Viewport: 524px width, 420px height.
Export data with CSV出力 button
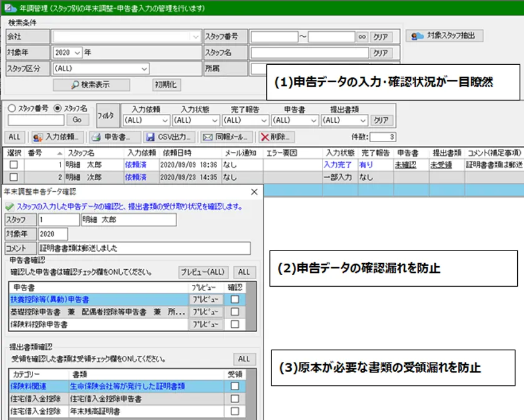click(x=170, y=136)
